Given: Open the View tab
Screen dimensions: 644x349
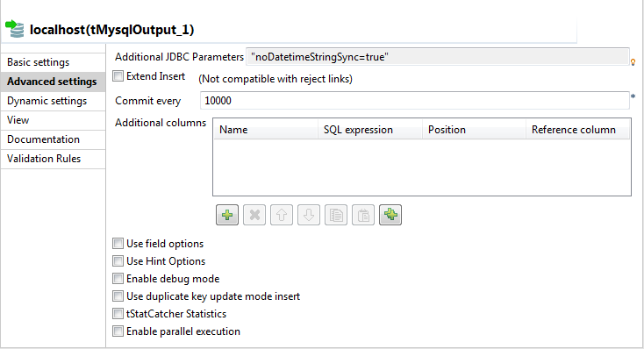Looking at the screenshot, I should pos(53,120).
